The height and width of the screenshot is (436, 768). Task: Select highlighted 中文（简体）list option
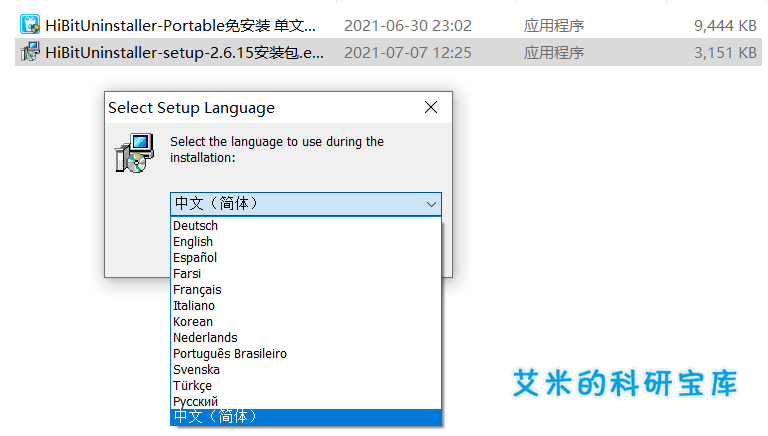click(216, 417)
